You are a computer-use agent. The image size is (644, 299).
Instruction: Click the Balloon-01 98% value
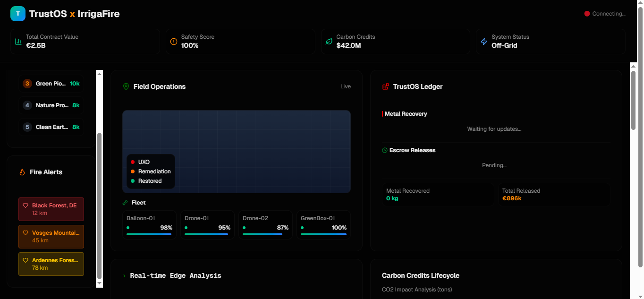pyautogui.click(x=166, y=228)
